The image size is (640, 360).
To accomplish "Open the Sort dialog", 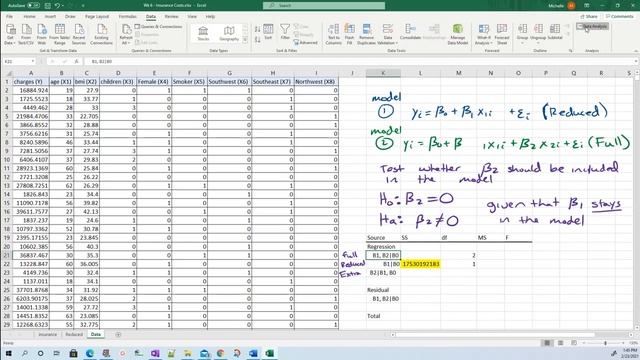I will (x=268, y=32).
